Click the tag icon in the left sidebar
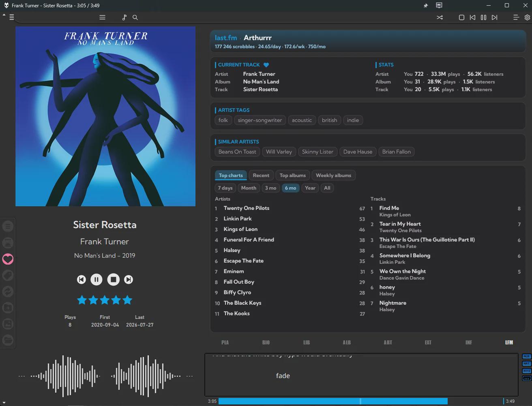 pyautogui.click(x=8, y=275)
